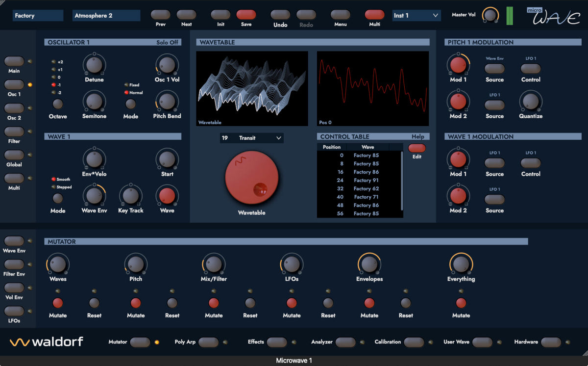Image resolution: width=588 pixels, height=366 pixels.
Task: Toggle Solo Off in Oscillator 1
Action: [x=167, y=42]
